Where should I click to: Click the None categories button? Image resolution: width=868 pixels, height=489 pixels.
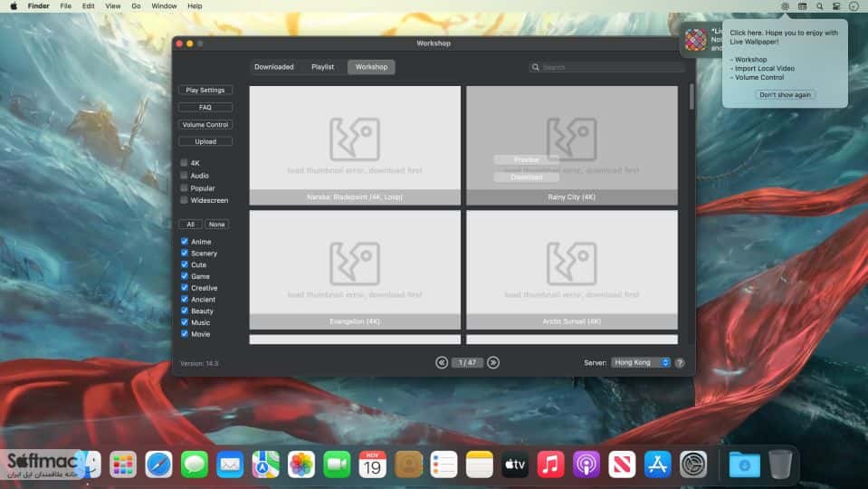point(217,225)
